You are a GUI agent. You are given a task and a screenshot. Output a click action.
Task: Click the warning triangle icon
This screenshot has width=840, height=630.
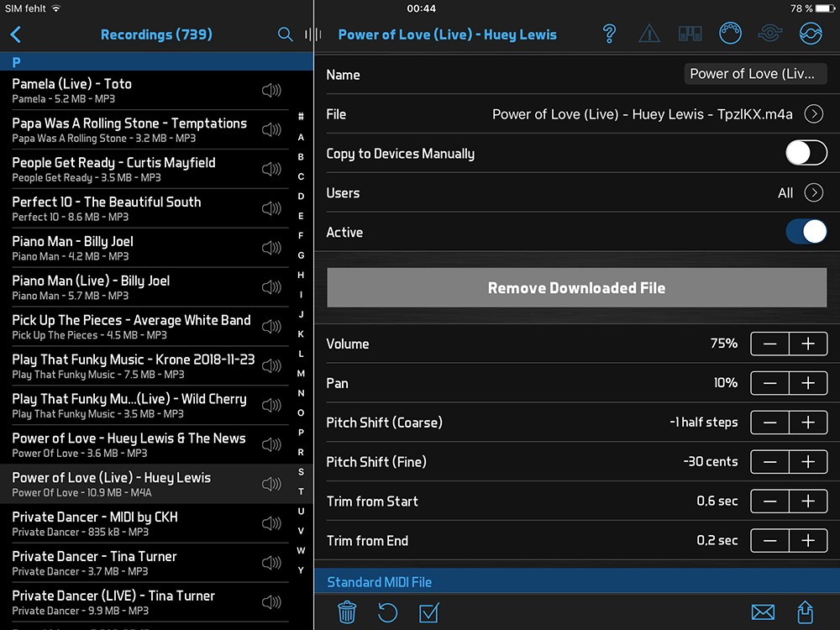(x=649, y=34)
